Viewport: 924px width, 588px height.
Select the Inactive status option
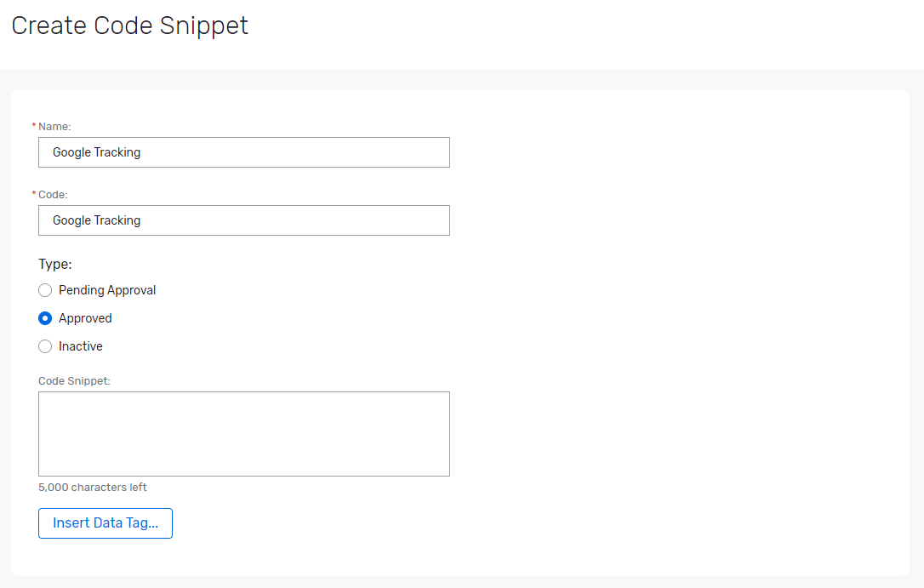(x=44, y=346)
